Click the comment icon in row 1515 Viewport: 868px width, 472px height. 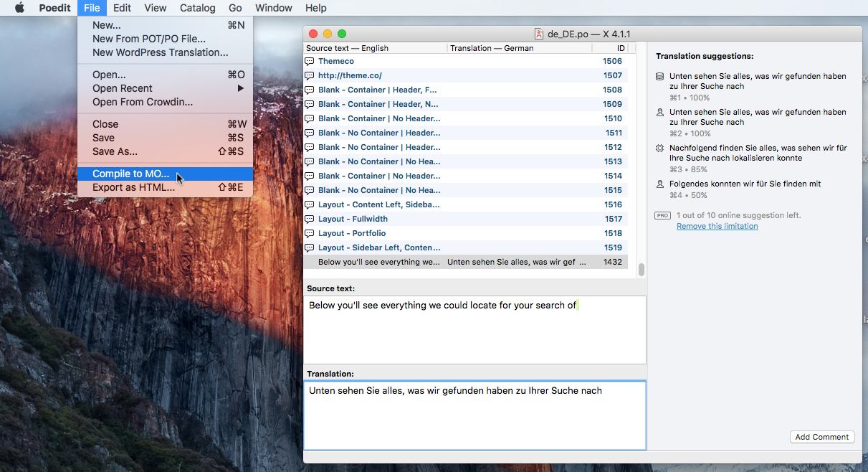[x=310, y=191]
